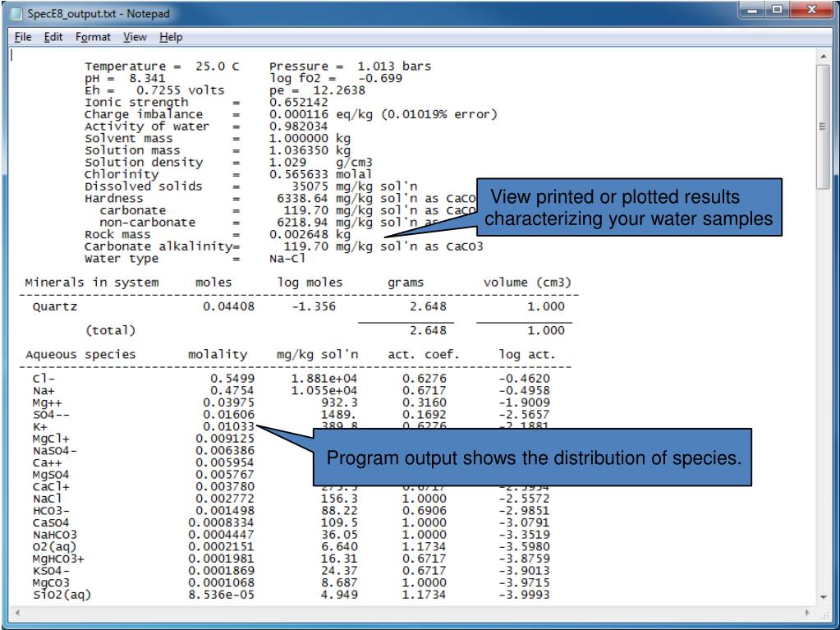Click the "Water type" line in the text

click(x=122, y=258)
